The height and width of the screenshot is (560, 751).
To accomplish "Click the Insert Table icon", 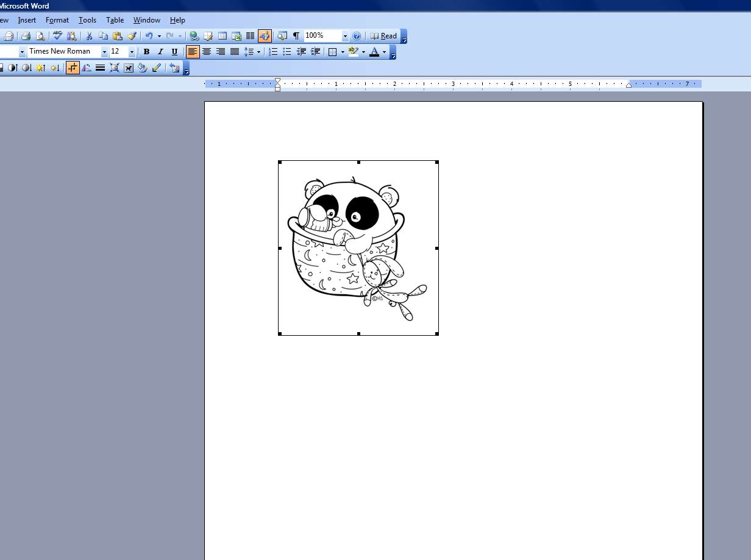I will point(222,35).
